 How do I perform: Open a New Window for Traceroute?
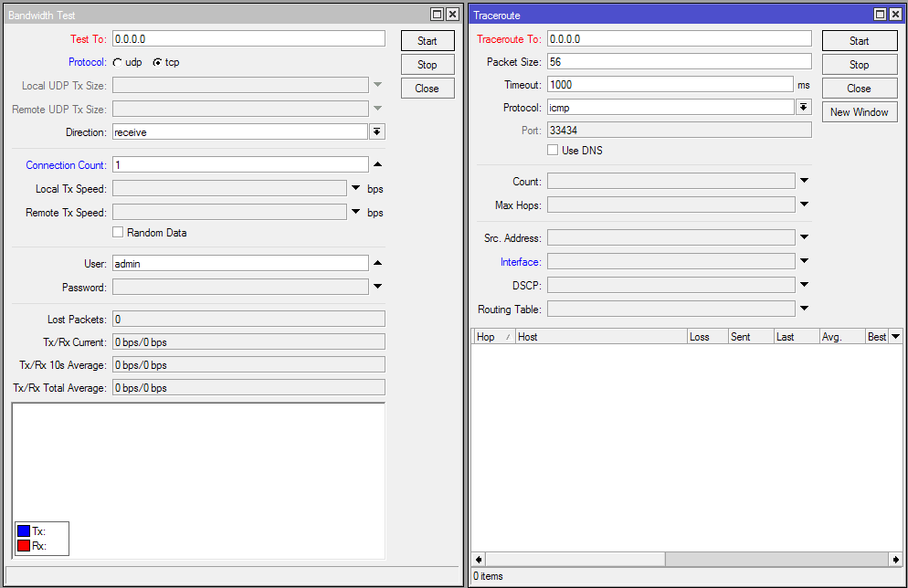(860, 111)
